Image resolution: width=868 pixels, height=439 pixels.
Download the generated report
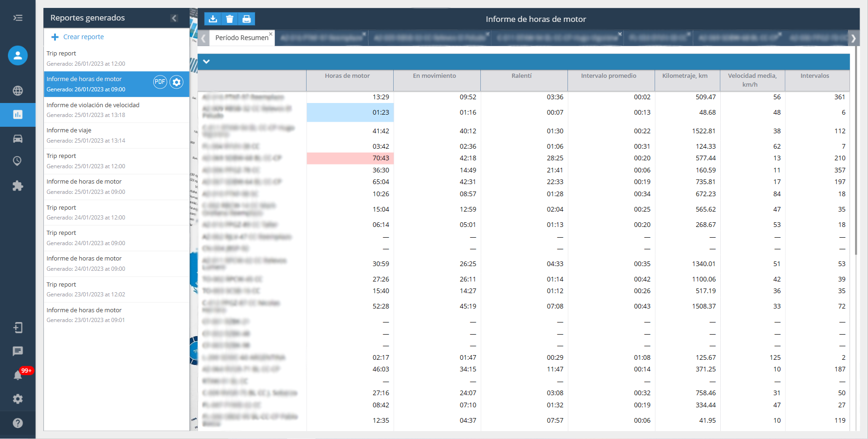point(213,19)
